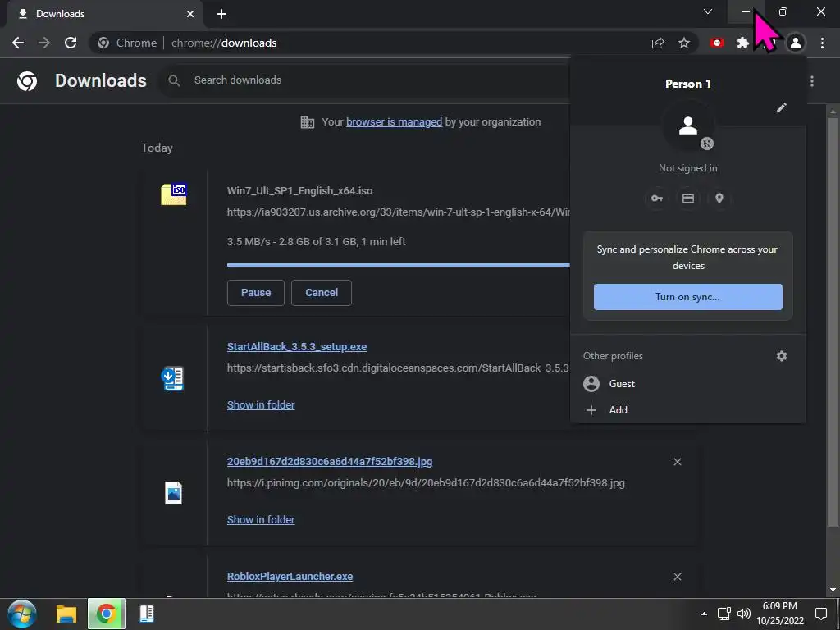This screenshot has width=840, height=630.
Task: Open the Extensions puzzle-piece menu
Action: click(x=743, y=43)
